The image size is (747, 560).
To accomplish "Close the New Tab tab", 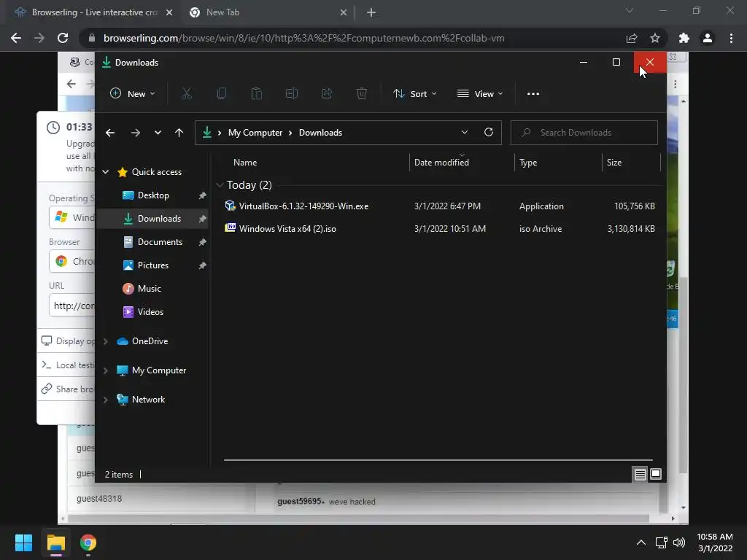I will [344, 12].
